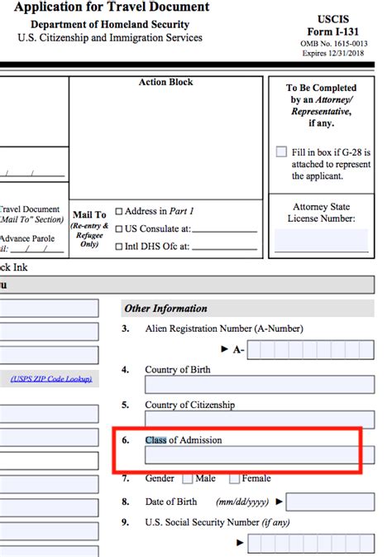Viewport: 392px width, 557px height.
Task: Click the Class of Admission field
Action: [260, 455]
